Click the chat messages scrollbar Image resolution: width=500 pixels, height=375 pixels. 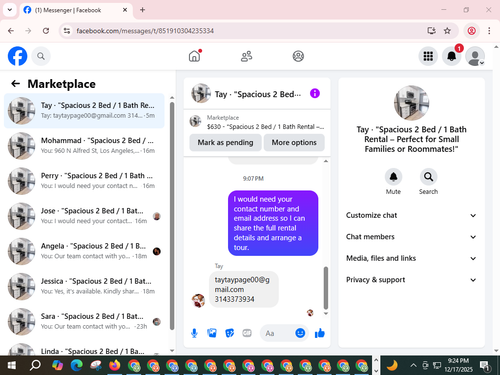coord(326,287)
